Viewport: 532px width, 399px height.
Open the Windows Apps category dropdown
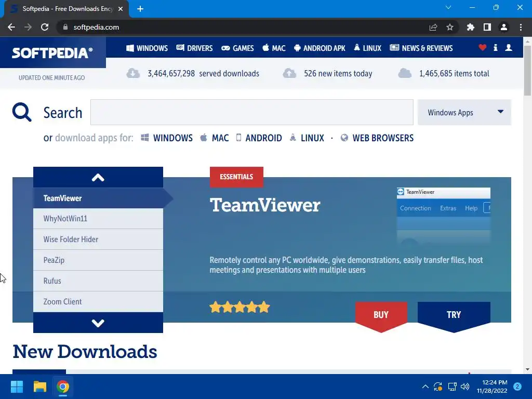click(x=464, y=112)
